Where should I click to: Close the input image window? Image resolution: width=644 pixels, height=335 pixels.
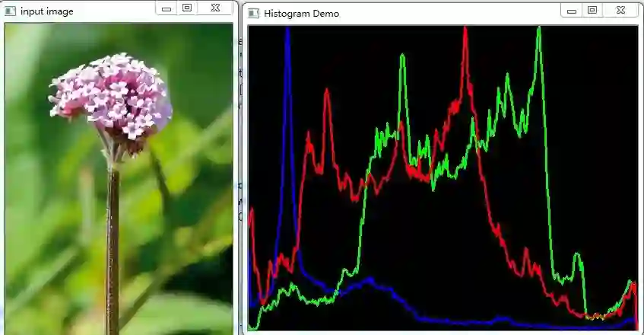215,8
